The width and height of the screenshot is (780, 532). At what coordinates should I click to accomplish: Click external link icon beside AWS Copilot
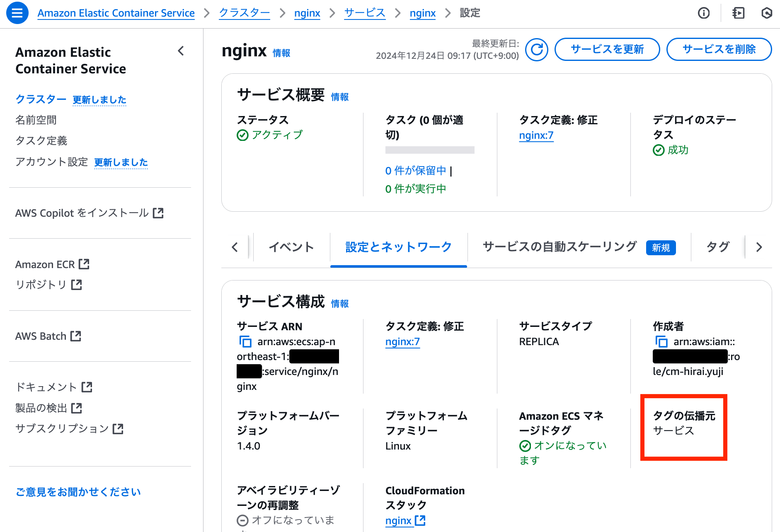pyautogui.click(x=158, y=213)
